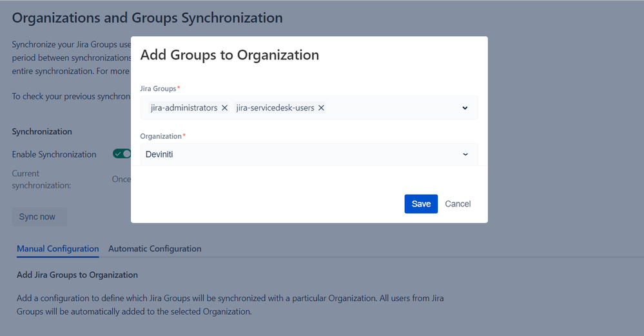Image resolution: width=644 pixels, height=336 pixels.
Task: Click inside the Jira Groups multi-select field
Action: point(309,108)
